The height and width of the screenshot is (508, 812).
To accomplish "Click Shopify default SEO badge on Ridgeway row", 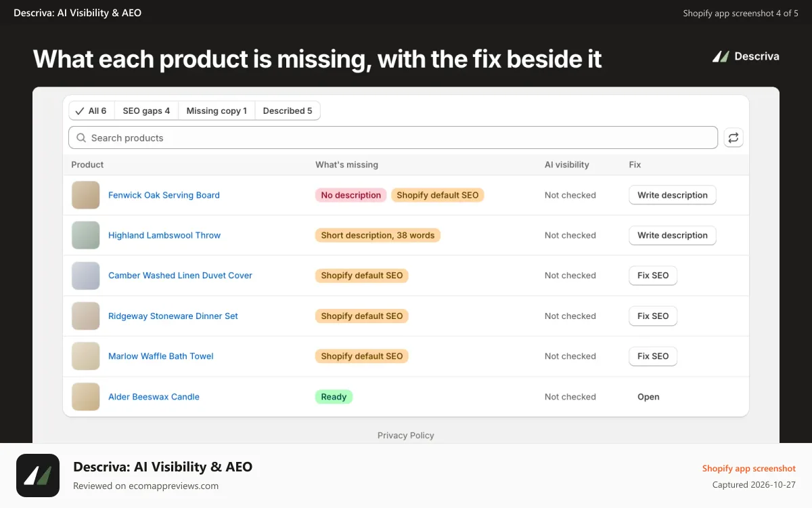I will click(362, 316).
